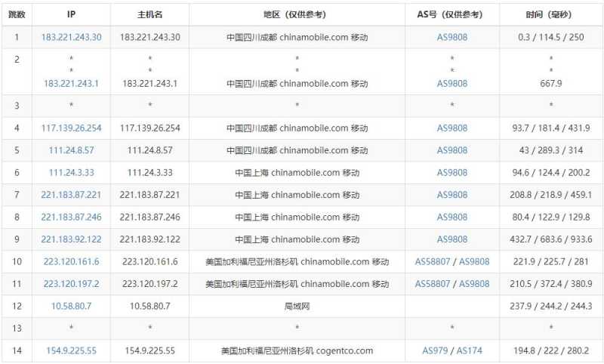The width and height of the screenshot is (604, 364).
Task: Open AS979 link in hop 14 row
Action: pos(435,350)
